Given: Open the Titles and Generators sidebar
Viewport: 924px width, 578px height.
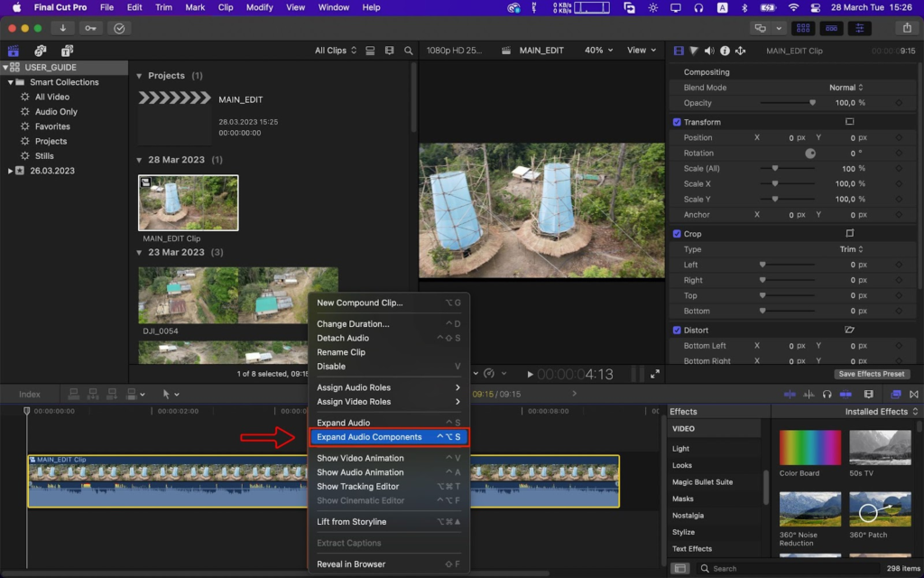Looking at the screenshot, I should coord(67,51).
